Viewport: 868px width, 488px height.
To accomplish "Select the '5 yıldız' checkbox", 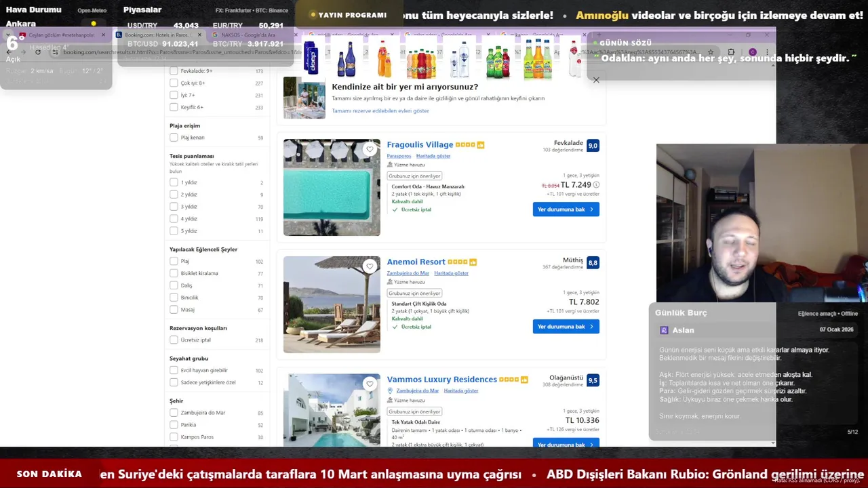I will [174, 231].
